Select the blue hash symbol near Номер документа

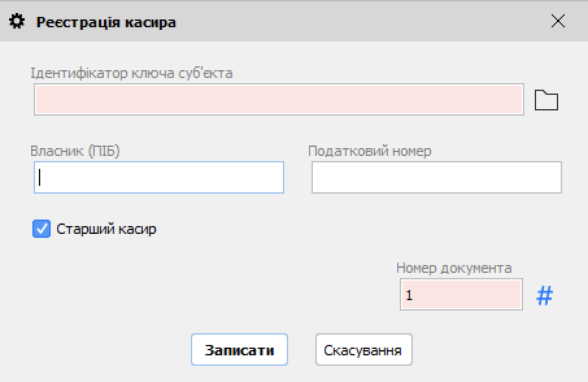click(x=545, y=295)
